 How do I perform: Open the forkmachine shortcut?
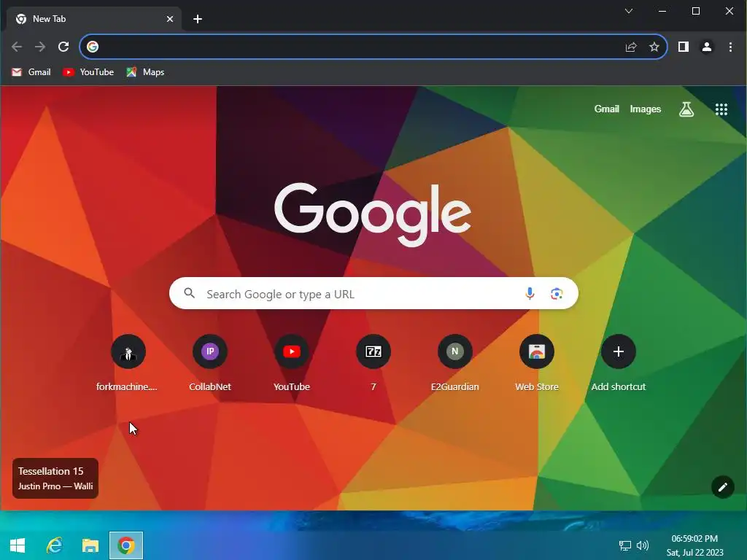(128, 363)
